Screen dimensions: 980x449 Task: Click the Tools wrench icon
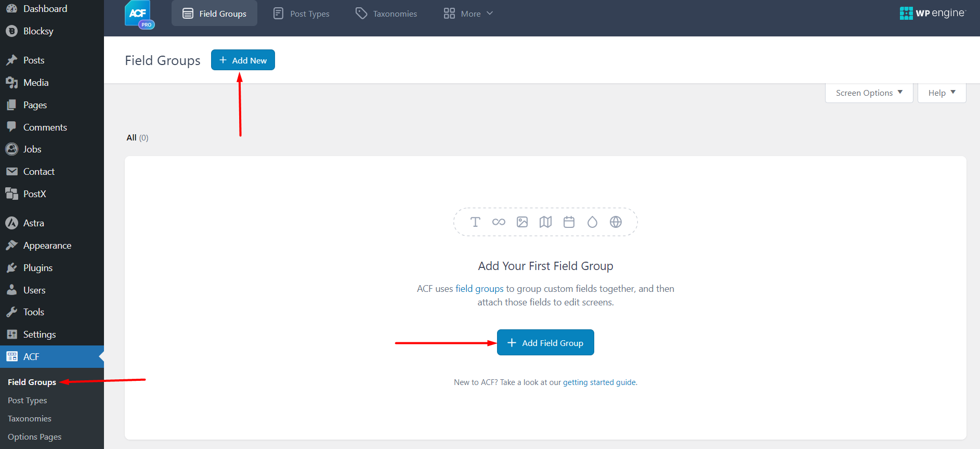click(11, 312)
